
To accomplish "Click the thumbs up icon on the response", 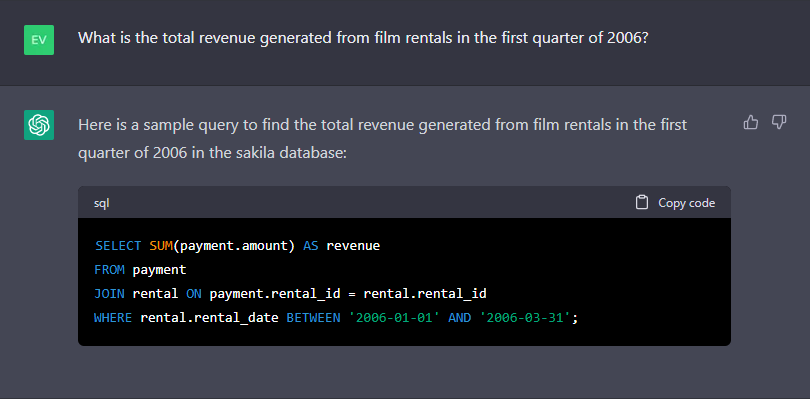I will pyautogui.click(x=751, y=122).
